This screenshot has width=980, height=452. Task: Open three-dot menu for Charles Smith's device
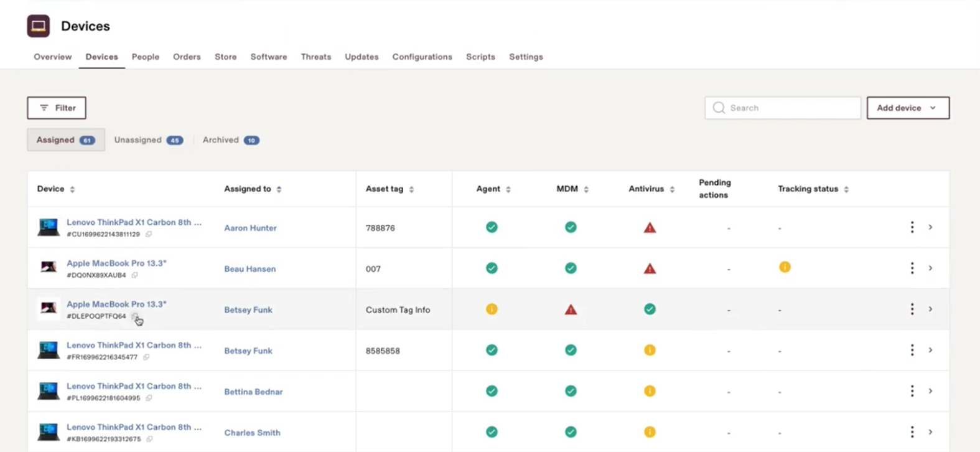click(x=912, y=432)
